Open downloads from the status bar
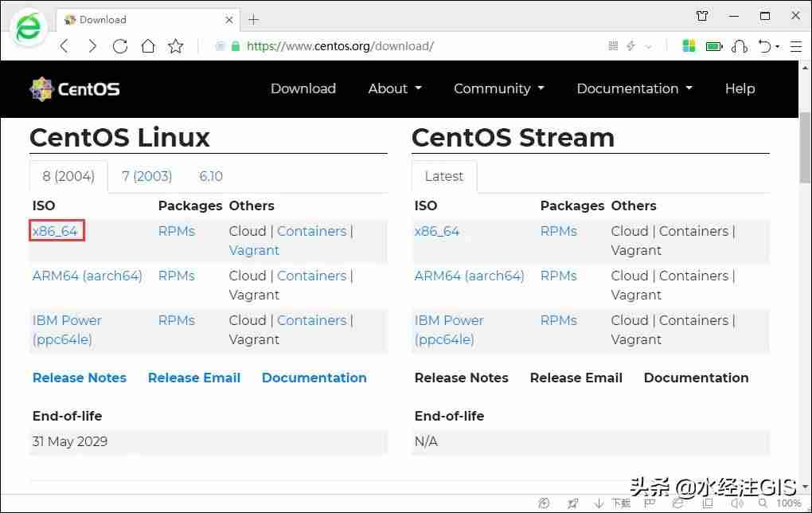Image resolution: width=812 pixels, height=513 pixels. tap(613, 503)
